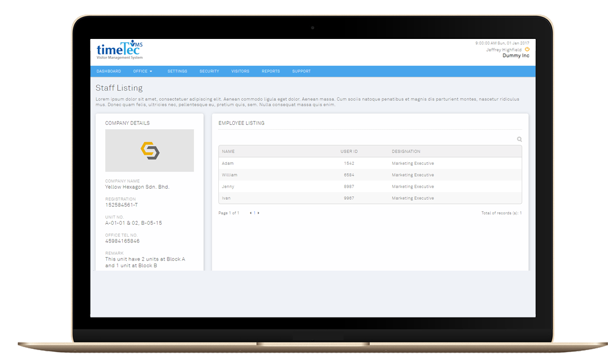Screen dimensions: 608x364
Task: Open the Dashboard menu item
Action: 108,71
